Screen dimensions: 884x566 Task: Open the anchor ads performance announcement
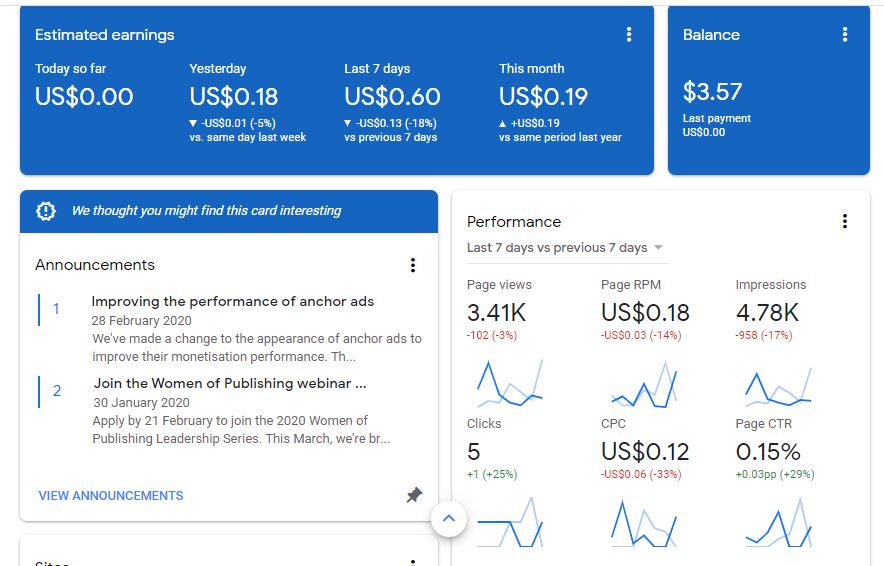pos(232,302)
